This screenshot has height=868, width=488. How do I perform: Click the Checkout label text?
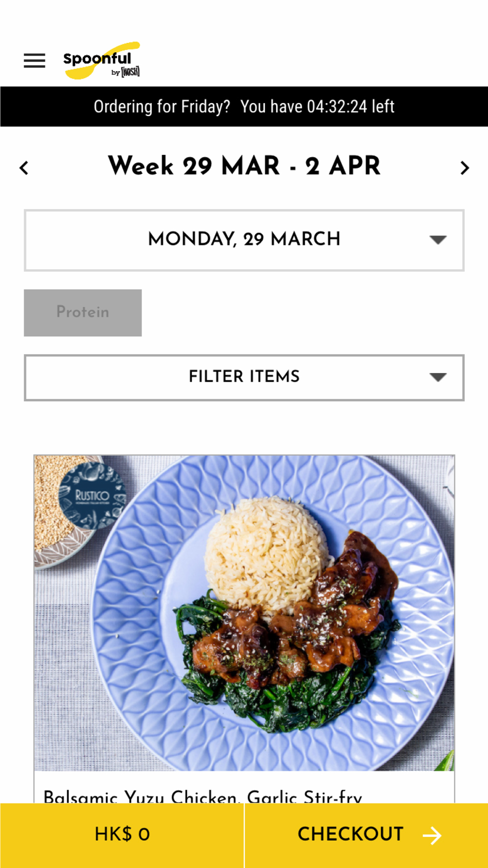coord(351,834)
